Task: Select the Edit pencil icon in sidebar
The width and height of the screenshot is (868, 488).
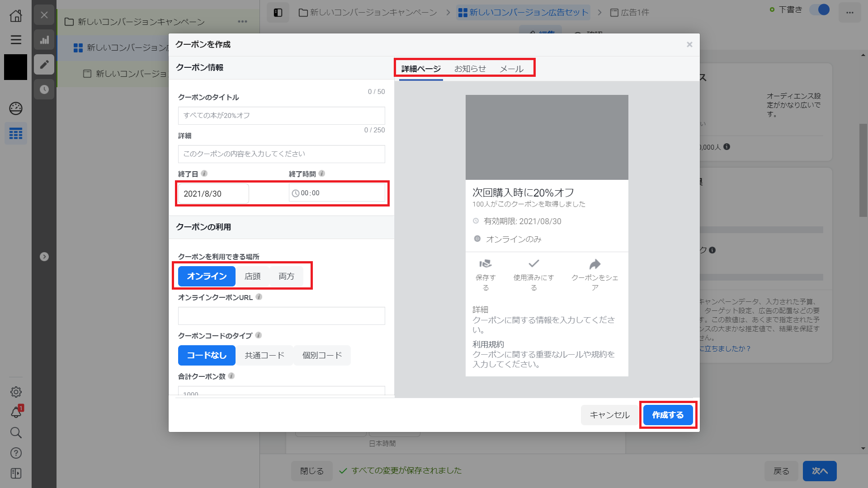Action: point(44,64)
